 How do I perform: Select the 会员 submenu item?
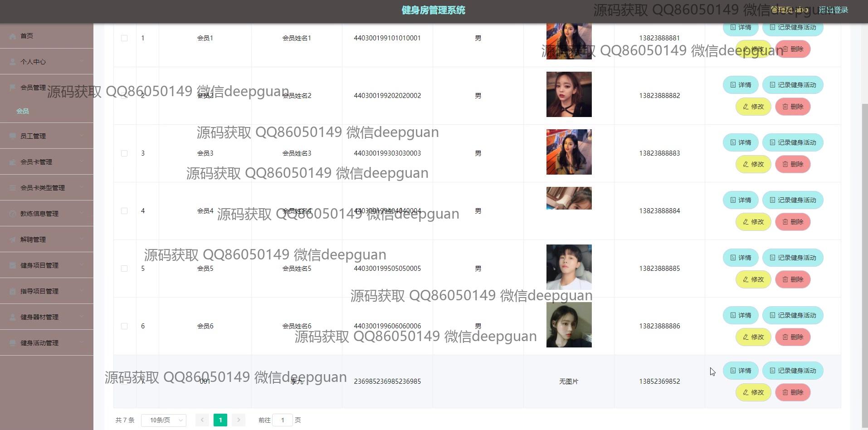point(23,111)
